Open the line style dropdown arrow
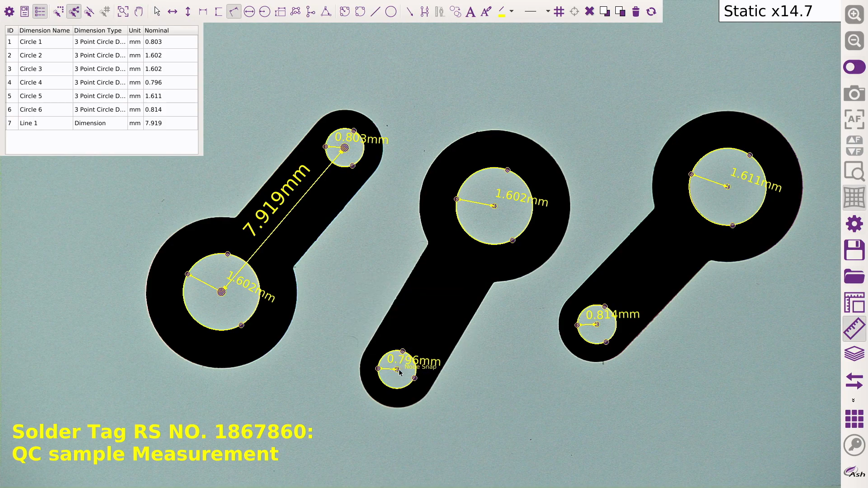Viewport: 868px width, 488px height. tap(547, 11)
